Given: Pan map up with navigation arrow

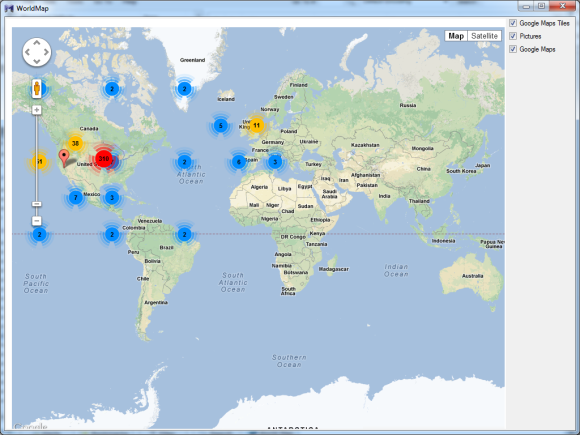Looking at the screenshot, I should (x=37, y=43).
